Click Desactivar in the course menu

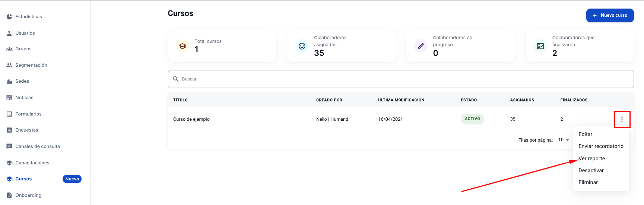(591, 170)
